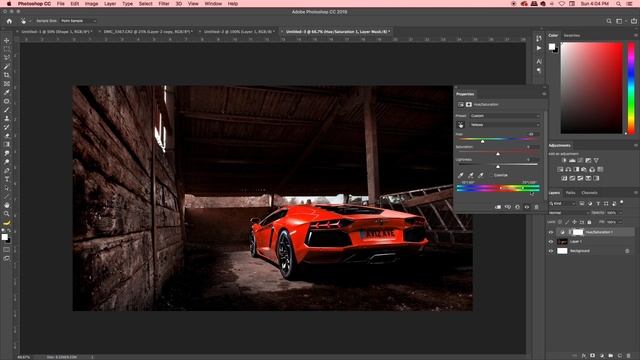The image size is (640, 360).
Task: Select the Move tool in the toolbar
Action: 7,41
